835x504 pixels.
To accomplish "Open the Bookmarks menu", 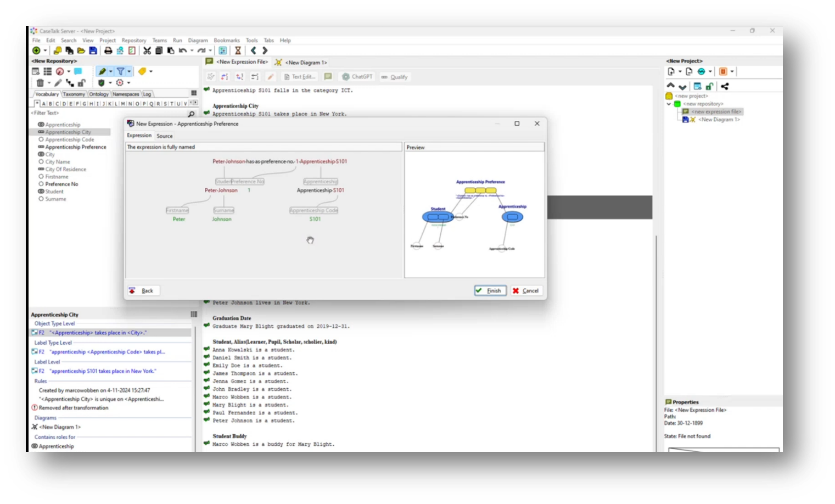I will (227, 41).
